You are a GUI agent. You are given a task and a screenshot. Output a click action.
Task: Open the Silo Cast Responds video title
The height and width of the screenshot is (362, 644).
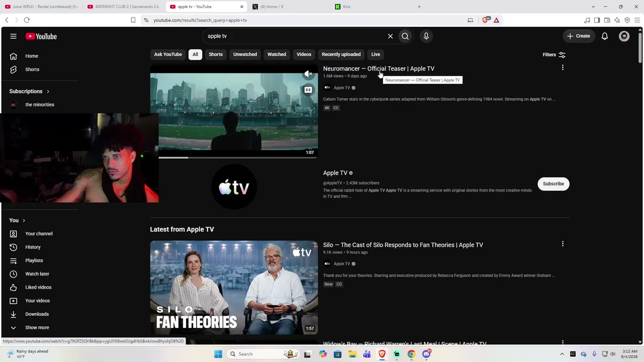(403, 245)
